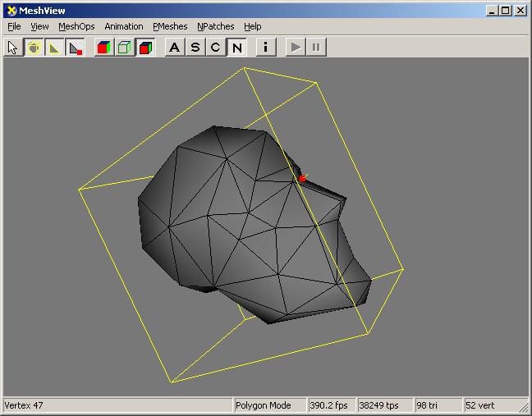Toggle the 'A' toolbar button
The image size is (532, 416).
pos(174,47)
